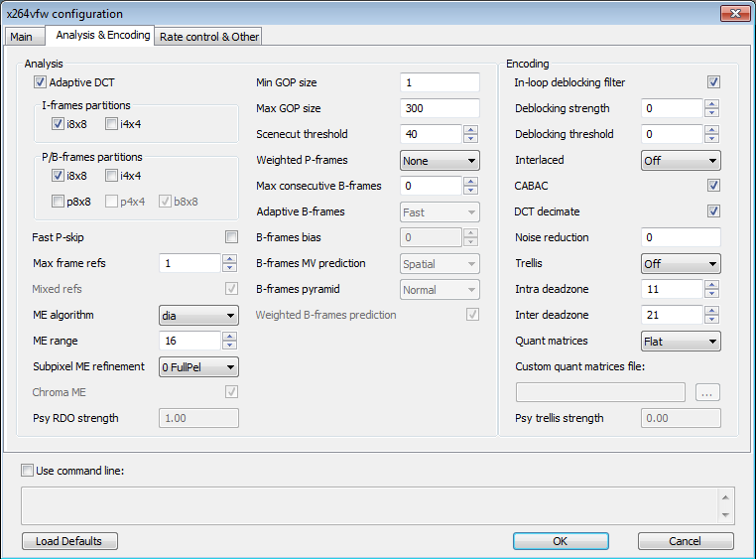Open the Subpixel ME refinement dropdown
Viewport: 756px width, 559px height.
click(198, 367)
